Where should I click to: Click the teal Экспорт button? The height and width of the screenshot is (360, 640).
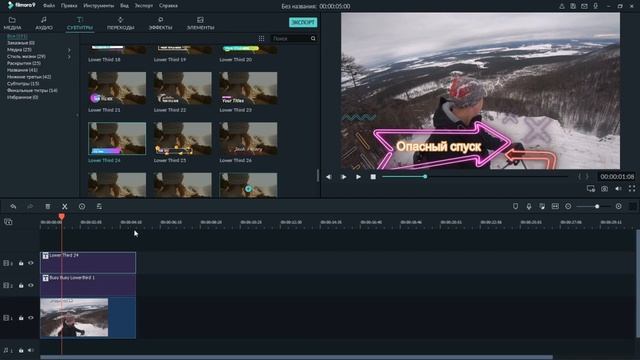[303, 22]
